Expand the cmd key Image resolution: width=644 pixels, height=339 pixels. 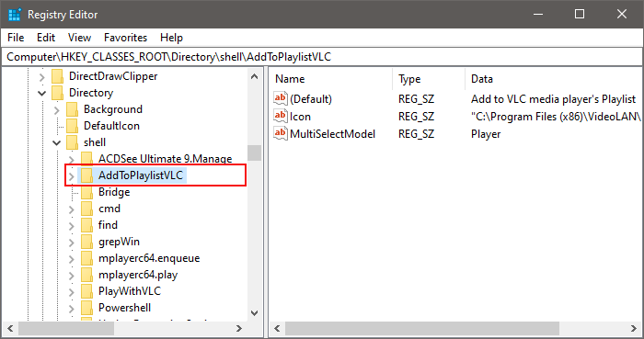[71, 209]
